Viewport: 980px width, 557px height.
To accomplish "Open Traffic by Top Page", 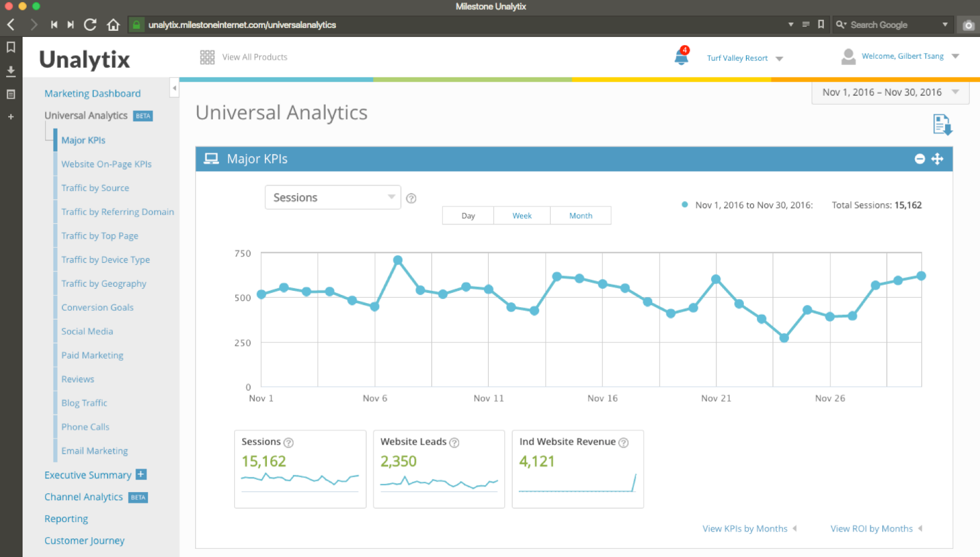I will click(x=100, y=236).
